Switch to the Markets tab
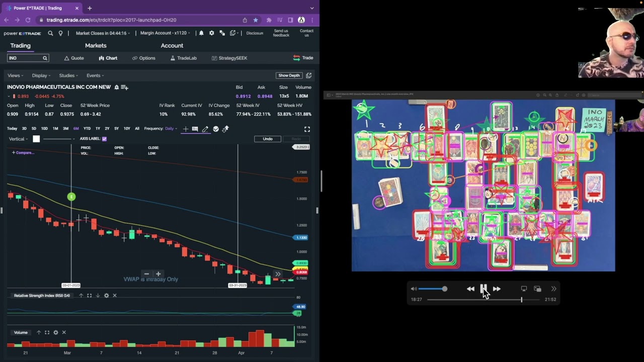644x362 pixels. click(96, 45)
